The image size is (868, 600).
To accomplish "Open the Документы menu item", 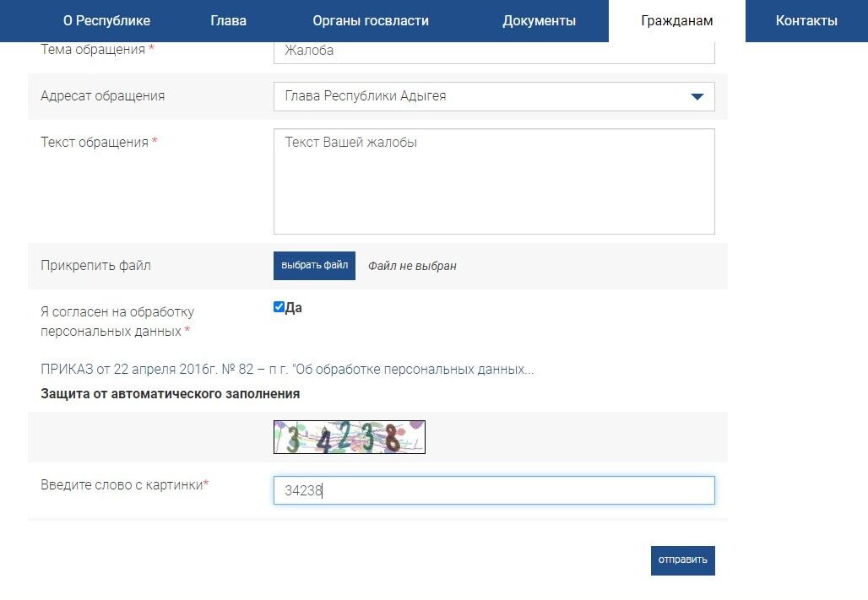I will [x=540, y=21].
